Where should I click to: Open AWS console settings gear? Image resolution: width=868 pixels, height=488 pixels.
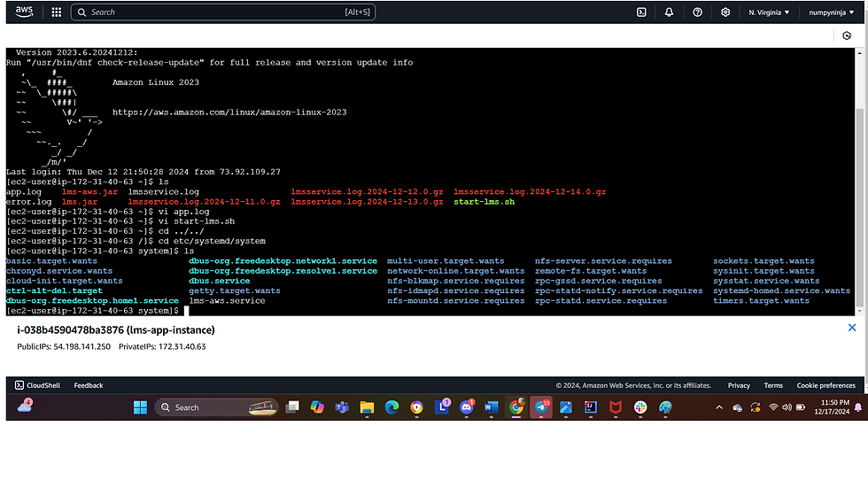click(725, 12)
